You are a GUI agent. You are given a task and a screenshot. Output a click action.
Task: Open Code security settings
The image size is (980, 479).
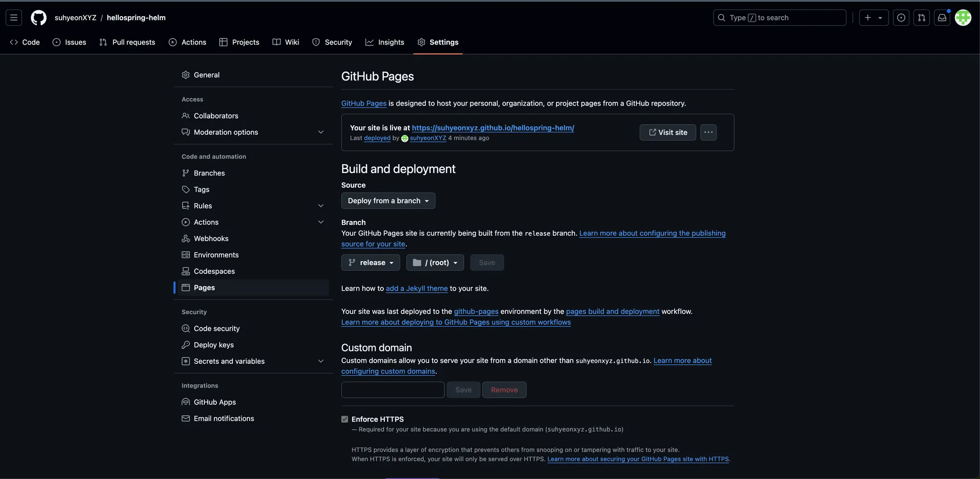253,328
